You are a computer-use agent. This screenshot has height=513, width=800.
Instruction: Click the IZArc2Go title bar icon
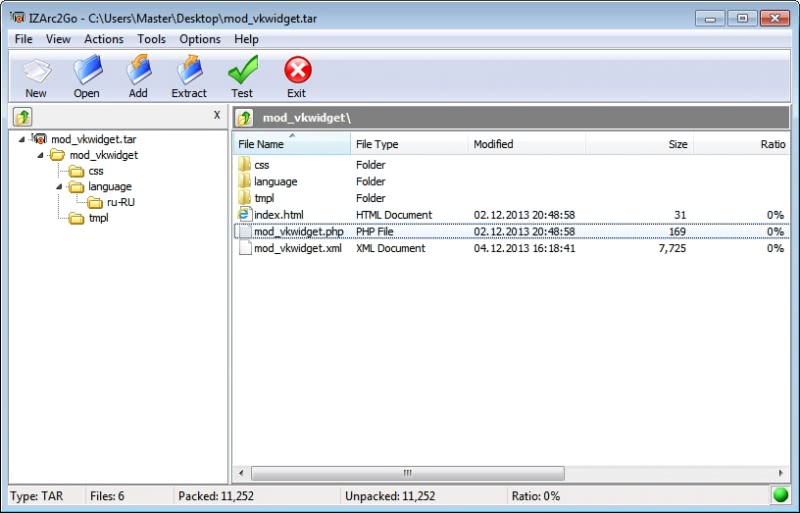pos(17,18)
